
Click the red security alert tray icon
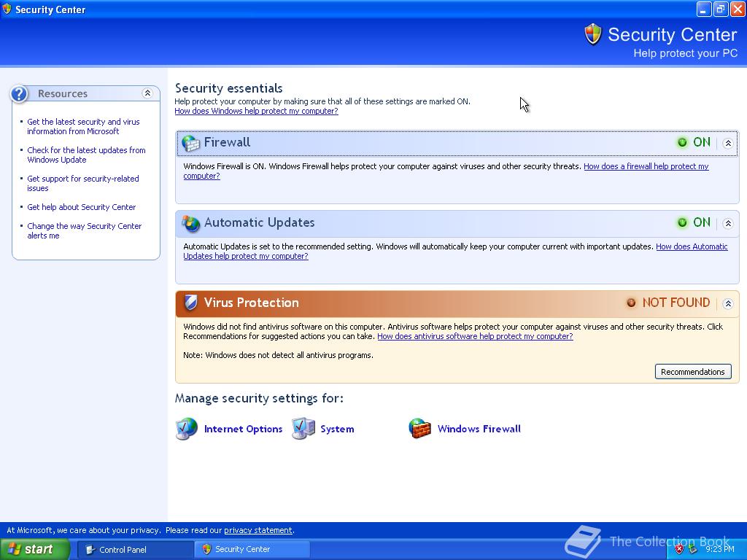pyautogui.click(x=679, y=549)
